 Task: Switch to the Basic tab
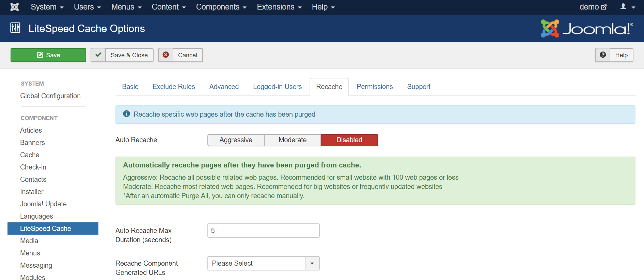[130, 87]
